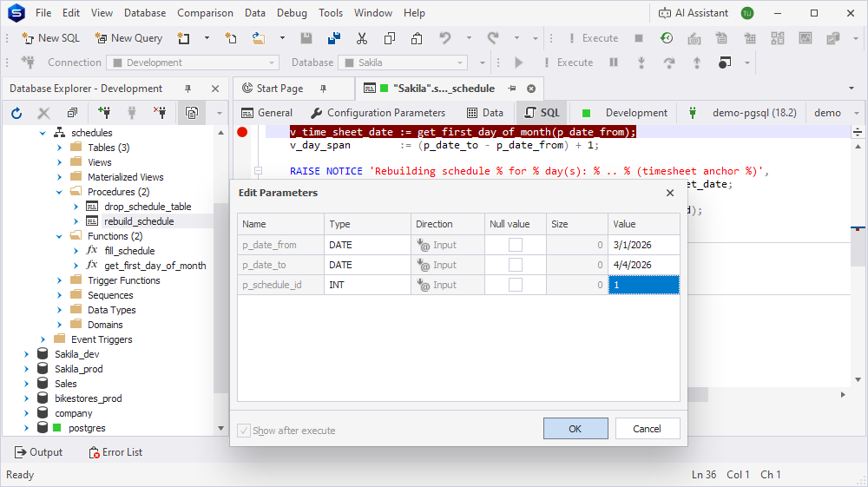The height and width of the screenshot is (487, 868).
Task: Cut selection with scissors icon
Action: (361, 38)
